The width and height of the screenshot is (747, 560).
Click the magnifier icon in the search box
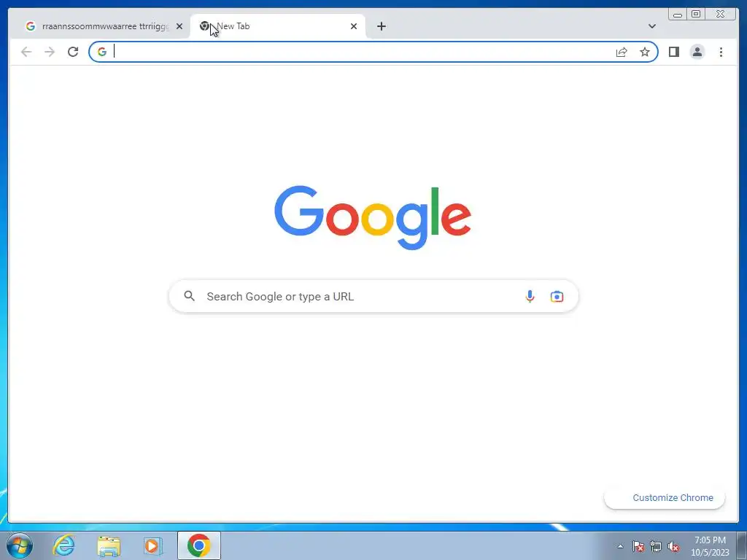189,296
